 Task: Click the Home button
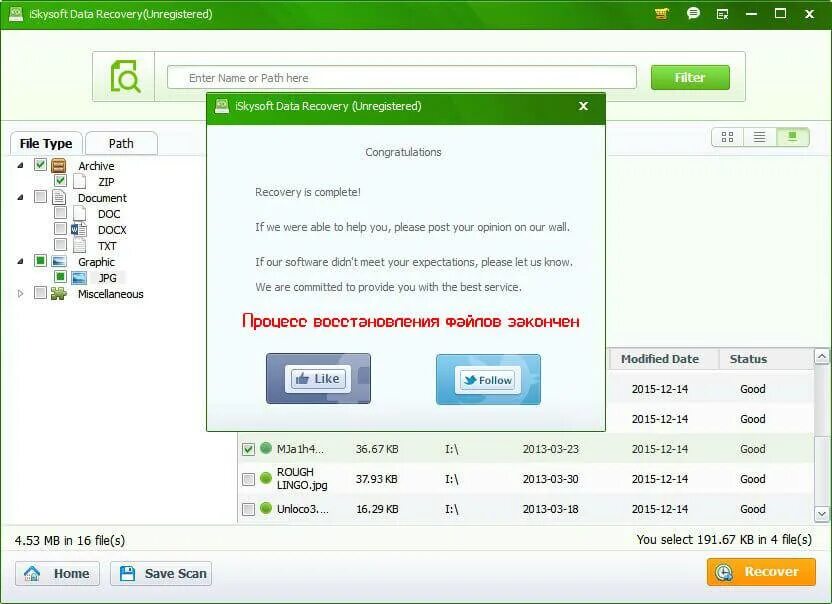pyautogui.click(x=57, y=573)
